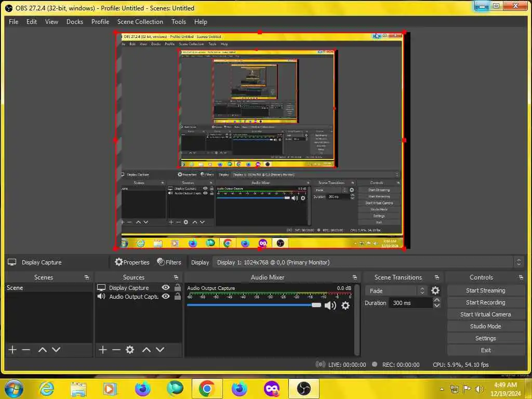Click the Exit button
This screenshot has width=532, height=399.
(486, 350)
